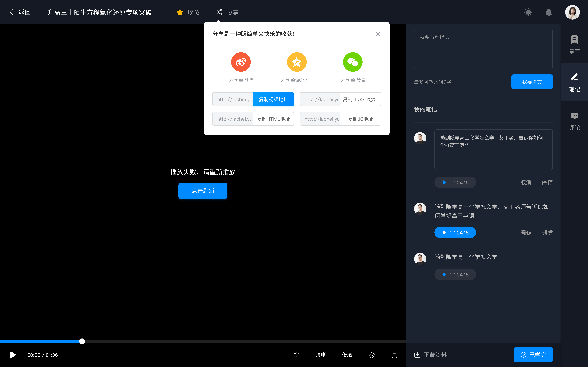Viewport: 588px width, 367px height.
Task: Click the 00:04:15 timestamp on first note
Action: [x=455, y=182]
